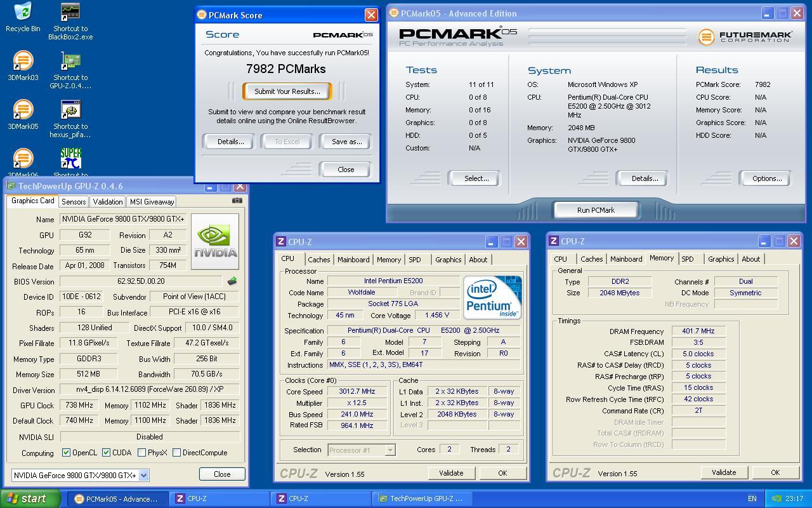The image size is (812, 508).
Task: Click the NVIDIA system tray icon
Action: coord(776,498)
